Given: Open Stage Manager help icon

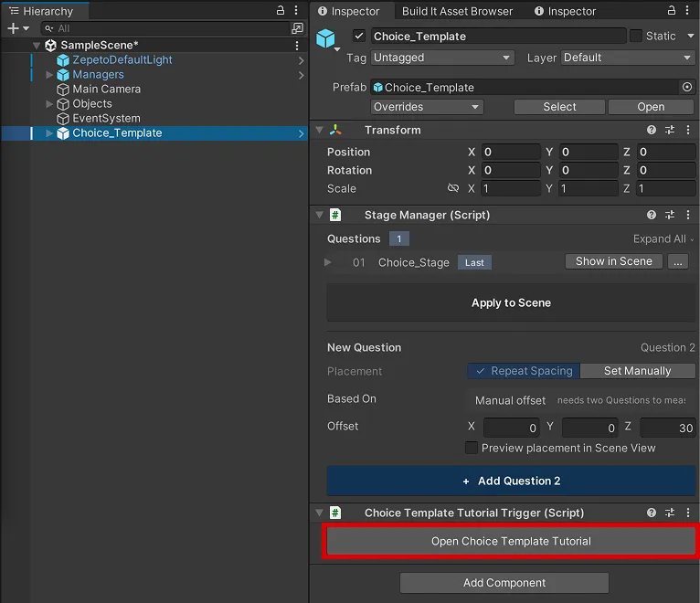Looking at the screenshot, I should tap(652, 215).
